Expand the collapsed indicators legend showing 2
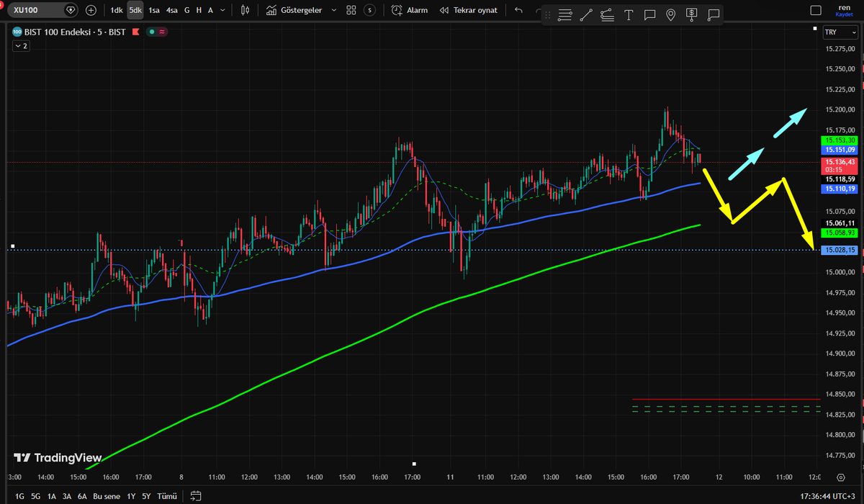Image resolution: width=864 pixels, height=504 pixels. coord(21,46)
